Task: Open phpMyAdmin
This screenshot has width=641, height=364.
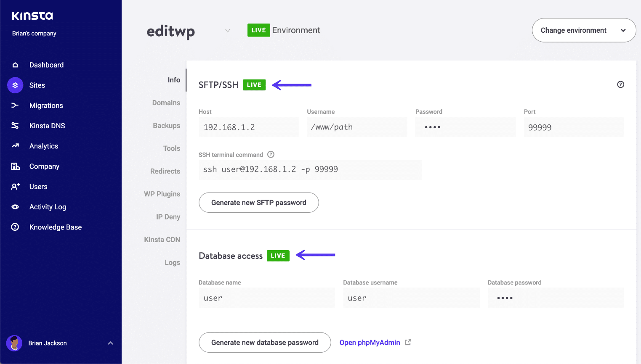Action: pyautogui.click(x=370, y=343)
